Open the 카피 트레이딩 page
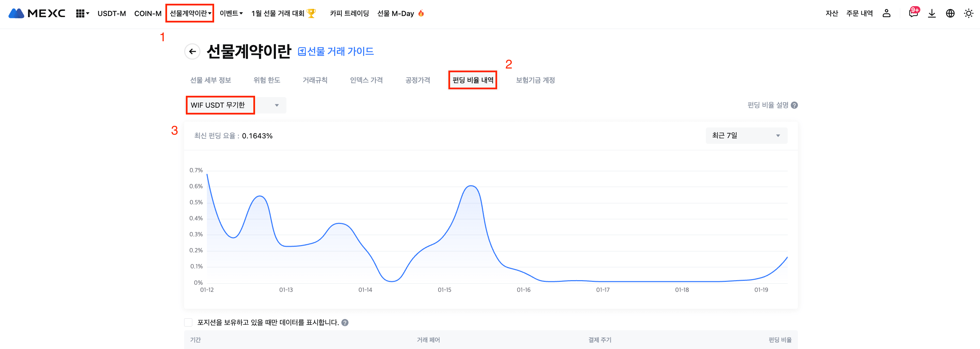 click(349, 13)
